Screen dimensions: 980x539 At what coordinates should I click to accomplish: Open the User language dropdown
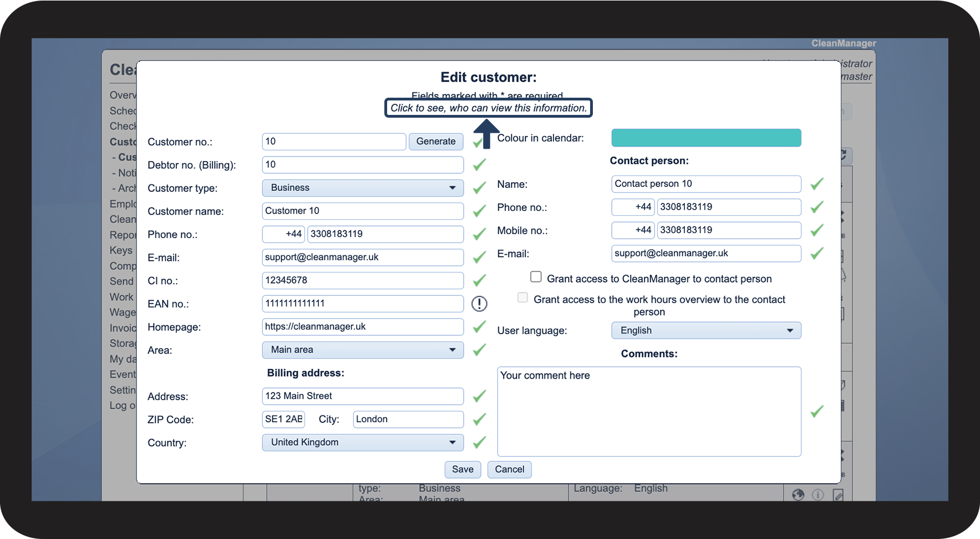coord(706,330)
